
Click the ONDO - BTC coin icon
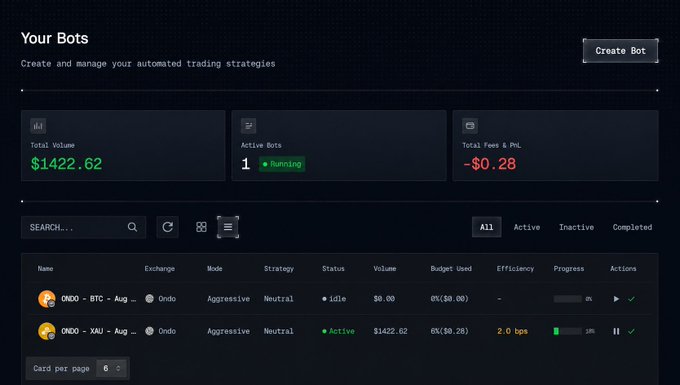pos(46,299)
